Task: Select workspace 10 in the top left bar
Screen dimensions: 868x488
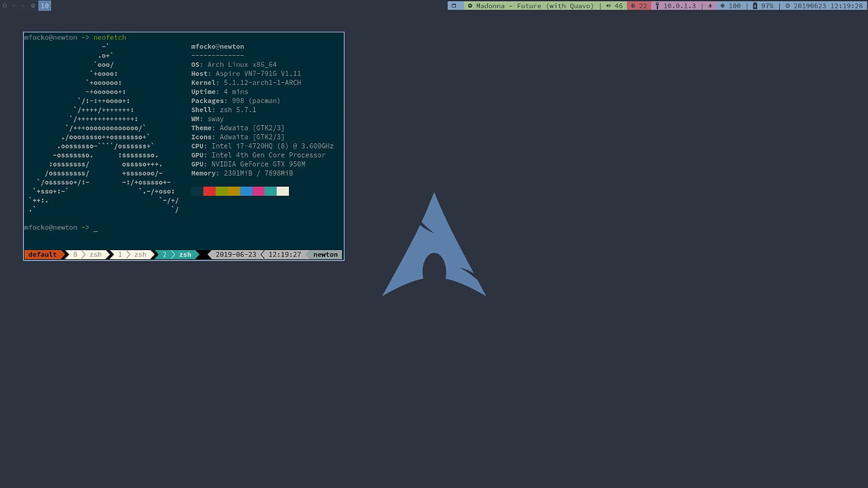Action: (44, 6)
